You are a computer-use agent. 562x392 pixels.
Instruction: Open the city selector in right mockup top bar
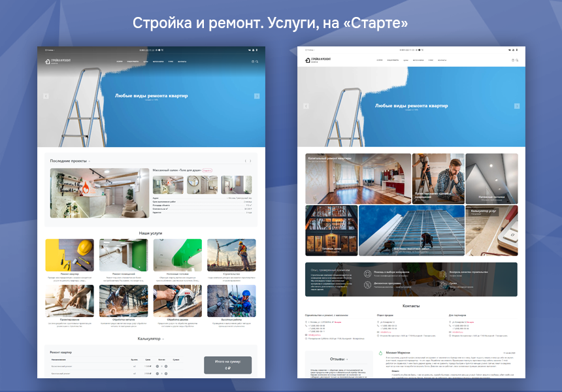(310, 50)
